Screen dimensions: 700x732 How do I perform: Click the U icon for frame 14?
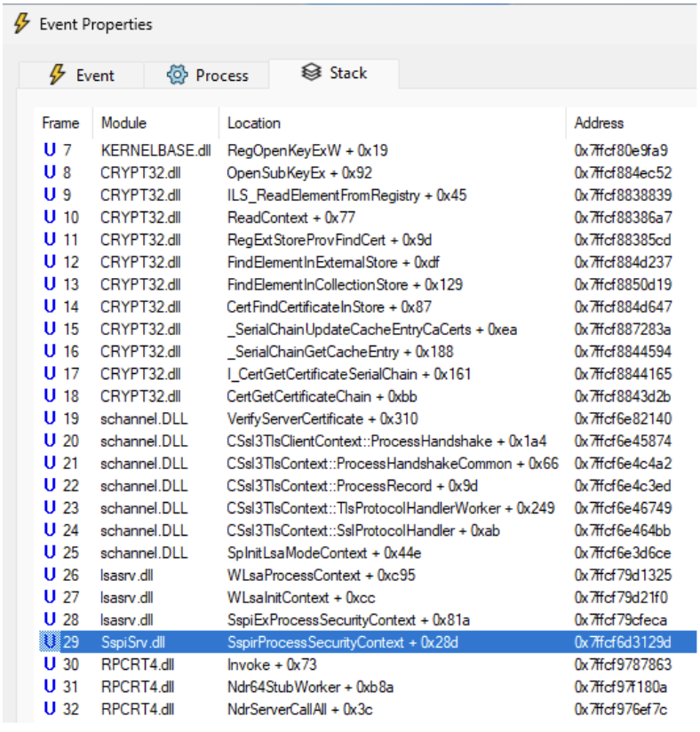50,306
